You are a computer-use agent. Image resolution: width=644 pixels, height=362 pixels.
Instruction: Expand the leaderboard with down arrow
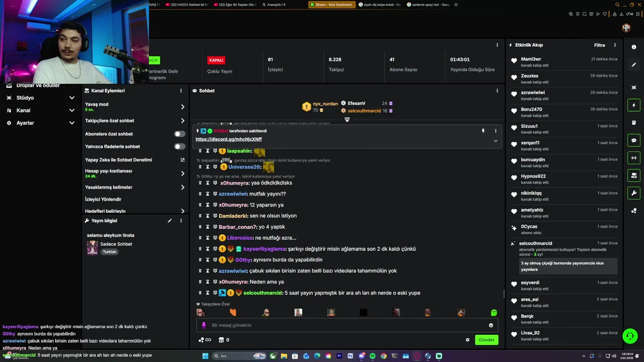pyautogui.click(x=347, y=120)
